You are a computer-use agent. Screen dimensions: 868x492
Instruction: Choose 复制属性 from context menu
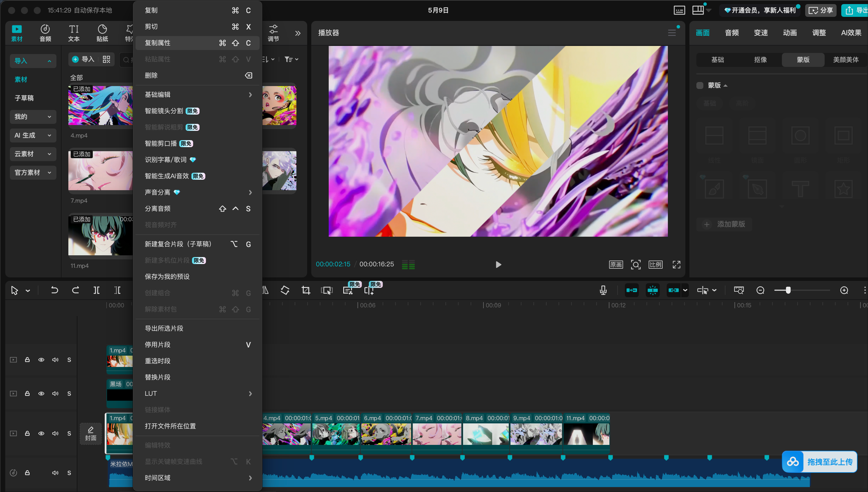[198, 43]
